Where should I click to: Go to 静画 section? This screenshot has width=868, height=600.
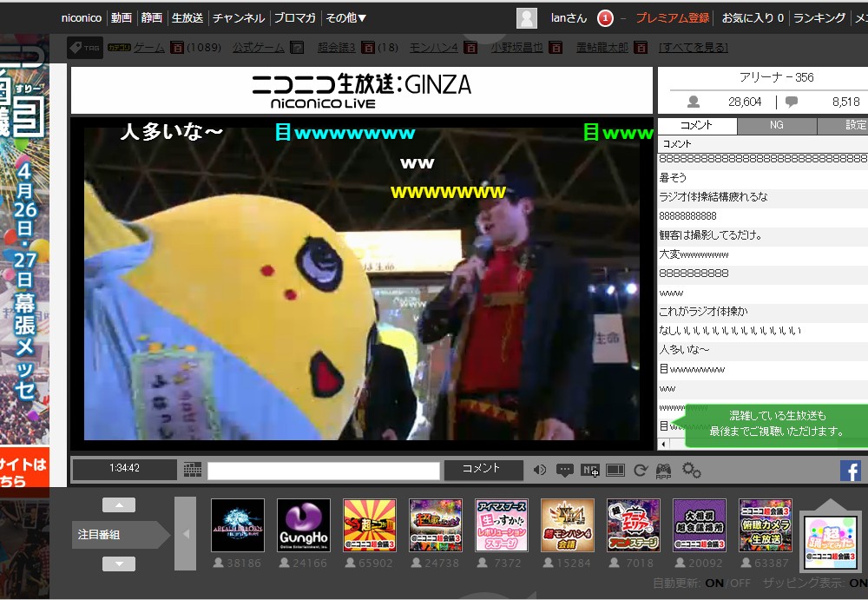pos(152,17)
